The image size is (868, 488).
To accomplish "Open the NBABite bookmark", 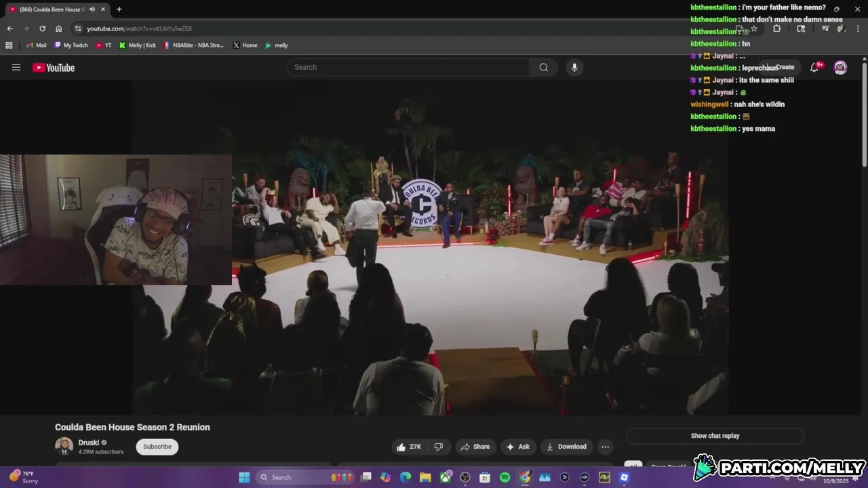I will click(x=193, y=45).
